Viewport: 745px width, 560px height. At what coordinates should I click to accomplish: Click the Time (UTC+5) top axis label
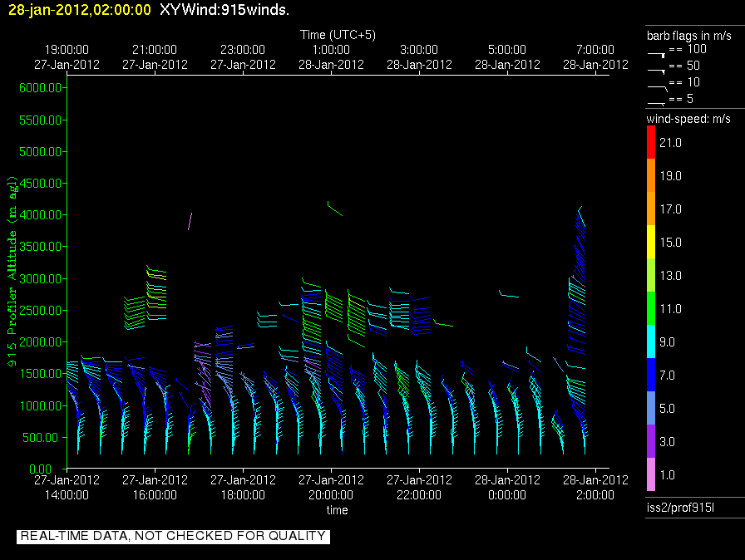[x=338, y=35]
